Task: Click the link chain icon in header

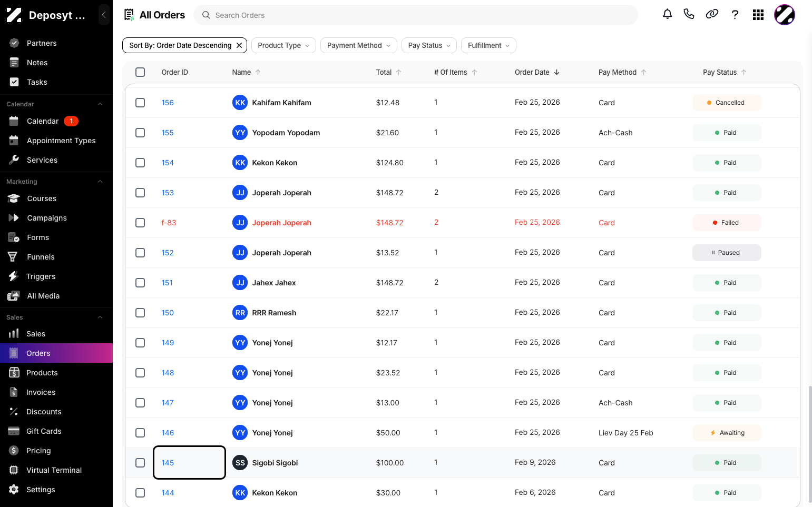Action: 712,14
